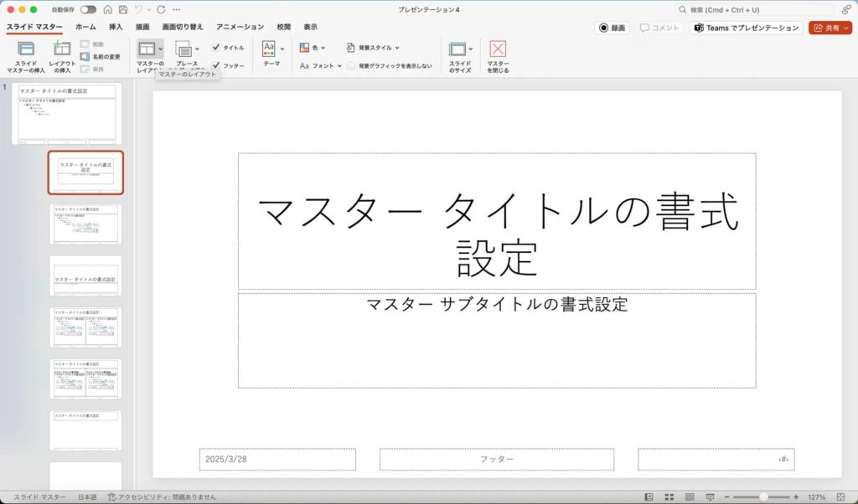Image resolution: width=858 pixels, height=504 pixels.
Task: Switch to Slide Sorter view icon
Action: (669, 497)
